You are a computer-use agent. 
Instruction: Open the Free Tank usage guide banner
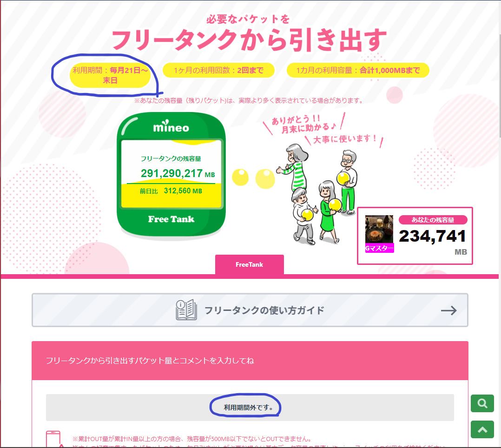coord(250,310)
